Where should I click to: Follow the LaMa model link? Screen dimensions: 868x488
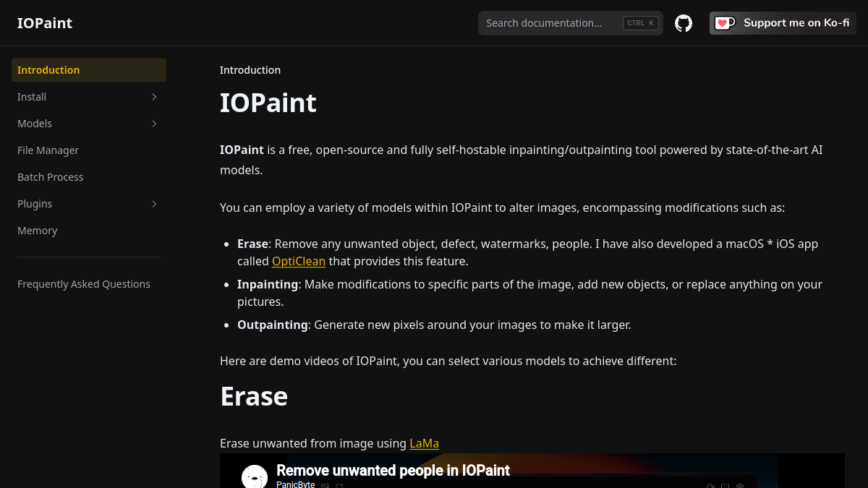pyautogui.click(x=424, y=443)
